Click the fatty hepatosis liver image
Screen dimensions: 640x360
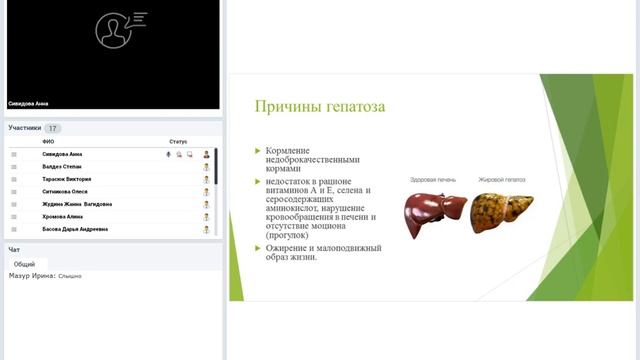502,214
